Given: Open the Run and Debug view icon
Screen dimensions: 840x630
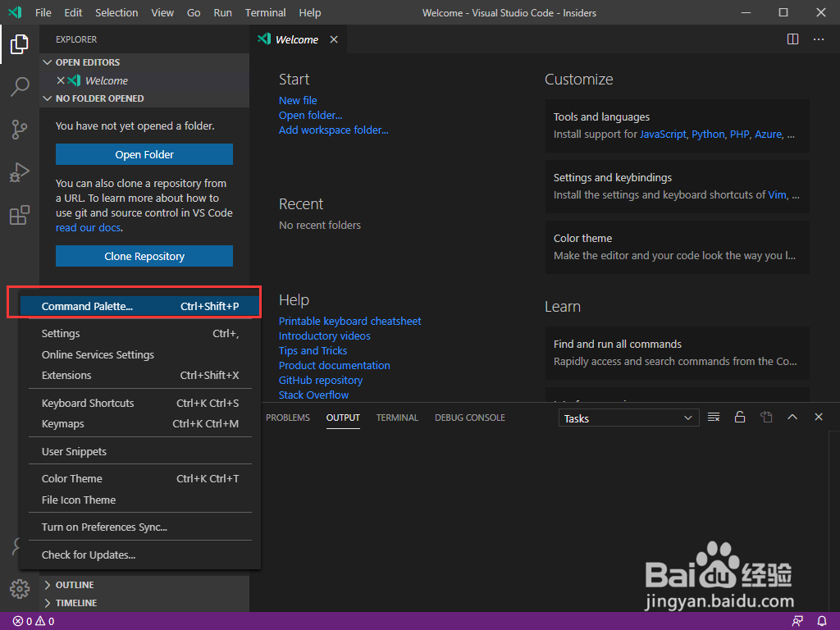Looking at the screenshot, I should click(x=20, y=172).
